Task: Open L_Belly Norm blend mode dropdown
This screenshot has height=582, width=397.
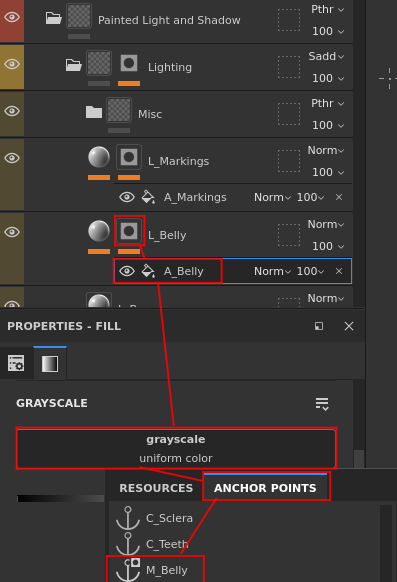Action: 326,225
